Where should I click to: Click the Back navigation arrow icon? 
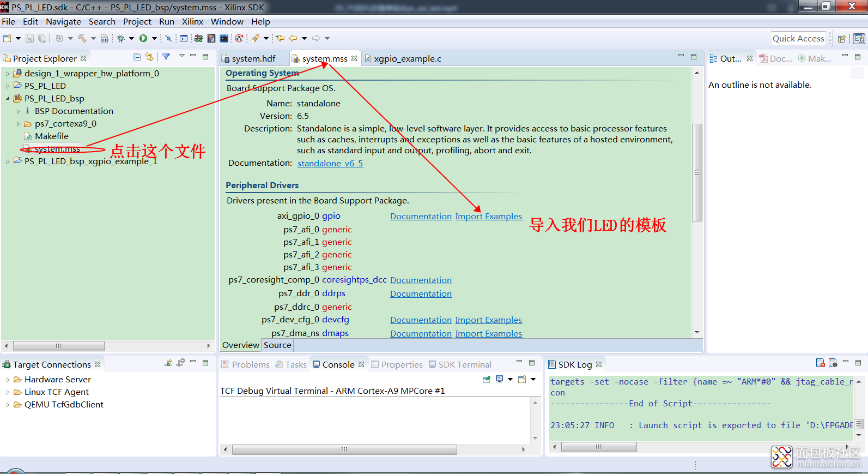pos(293,38)
